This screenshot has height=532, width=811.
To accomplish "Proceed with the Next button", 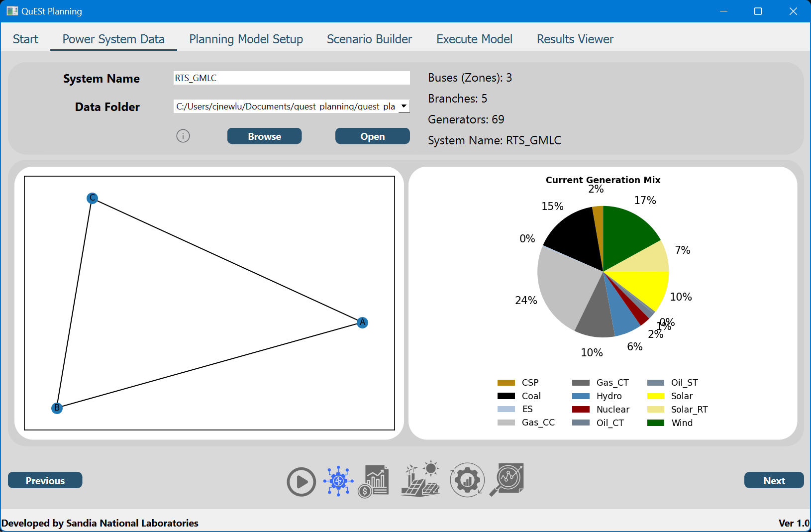I will tap(774, 480).
